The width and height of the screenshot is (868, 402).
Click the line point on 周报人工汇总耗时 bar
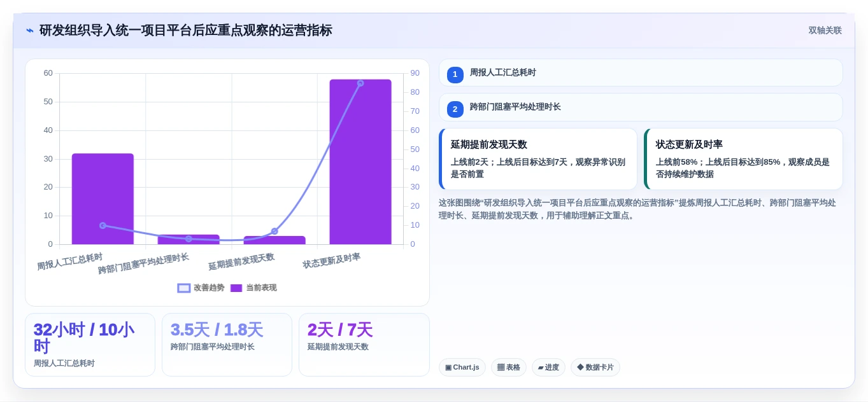pos(103,225)
